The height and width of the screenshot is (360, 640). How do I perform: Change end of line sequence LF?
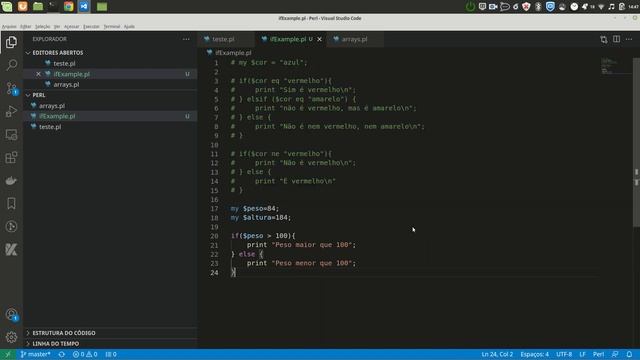[x=582, y=354]
